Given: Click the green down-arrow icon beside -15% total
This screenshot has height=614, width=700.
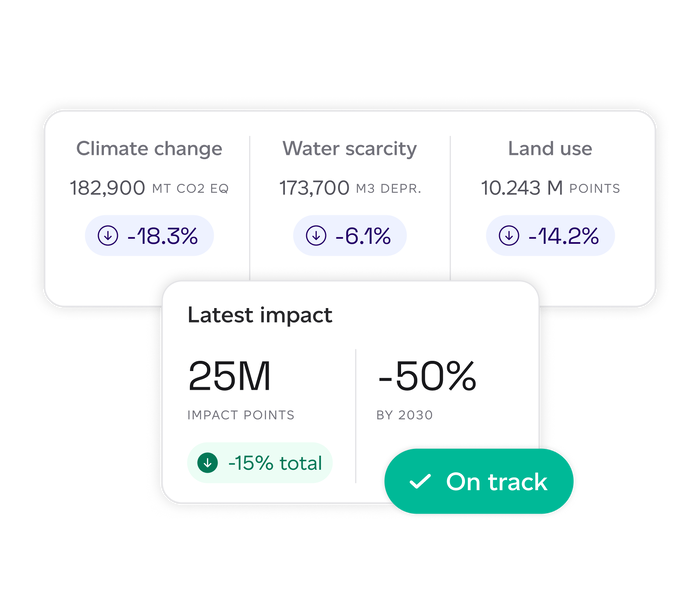Looking at the screenshot, I should pyautogui.click(x=208, y=463).
